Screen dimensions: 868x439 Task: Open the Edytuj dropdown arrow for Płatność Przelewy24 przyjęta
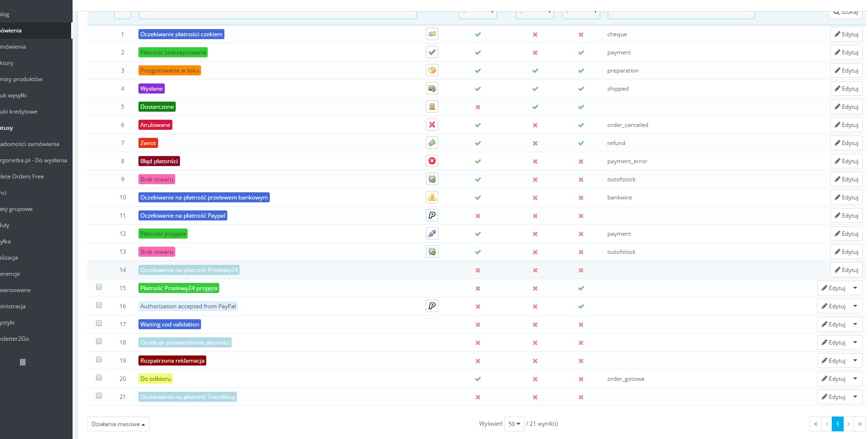click(856, 288)
